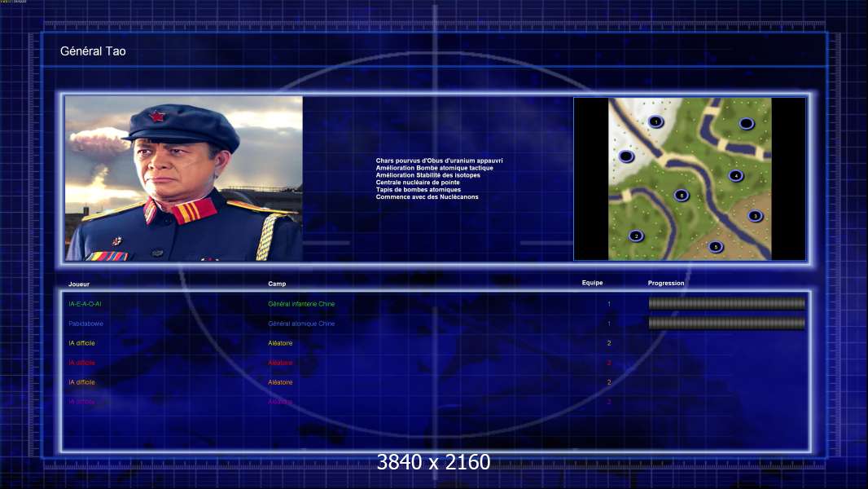
Task: Click the IA-E-A-O-AI progress bar
Action: point(727,303)
